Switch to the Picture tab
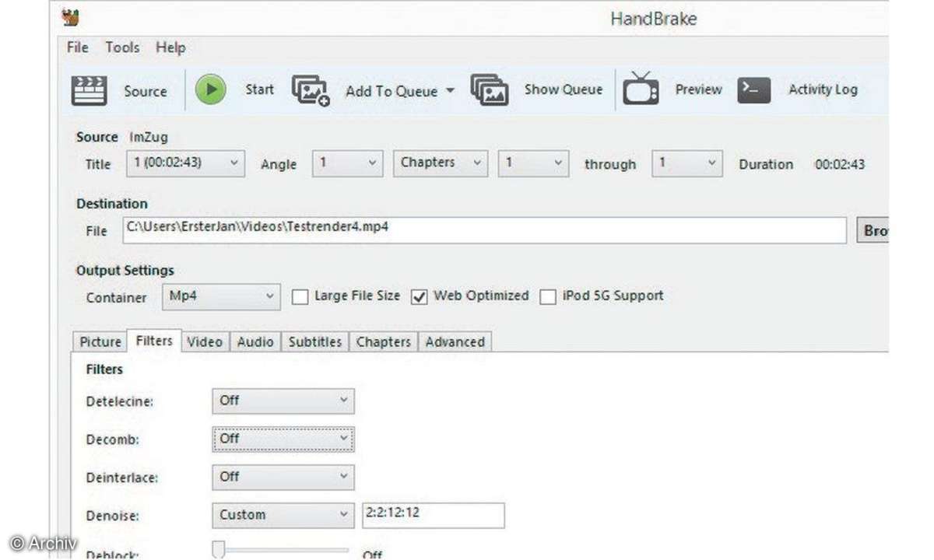The image size is (934, 560). (x=100, y=341)
